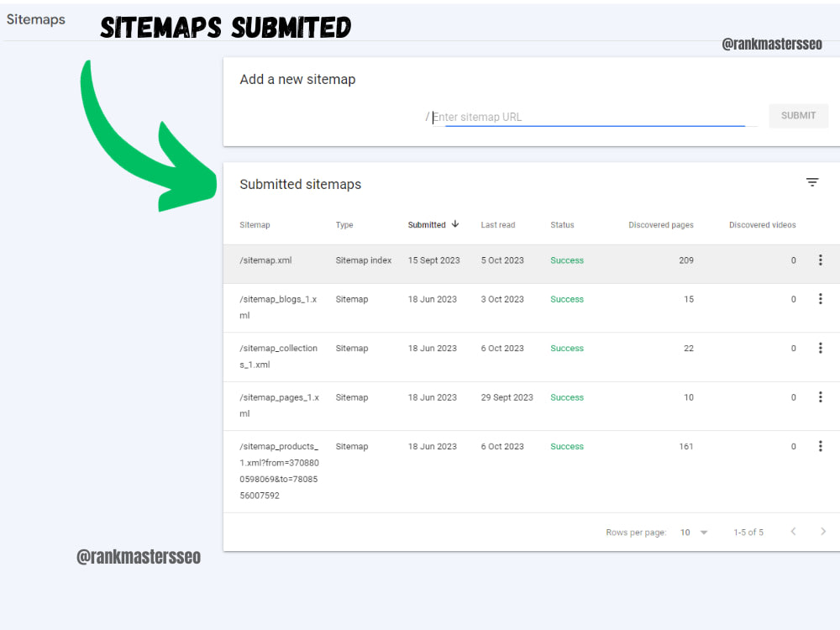Sort by the Sitemap column header
Viewport: 840px width, 630px height.
click(x=255, y=225)
